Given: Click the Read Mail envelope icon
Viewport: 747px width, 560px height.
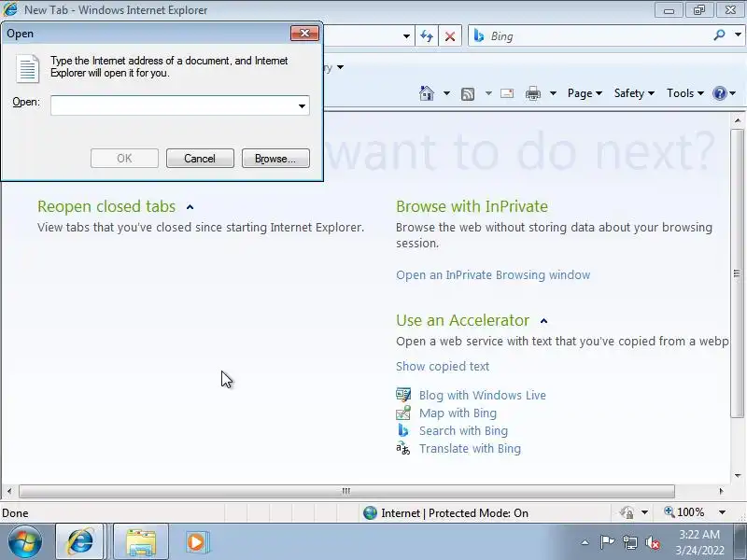Looking at the screenshot, I should tap(507, 93).
